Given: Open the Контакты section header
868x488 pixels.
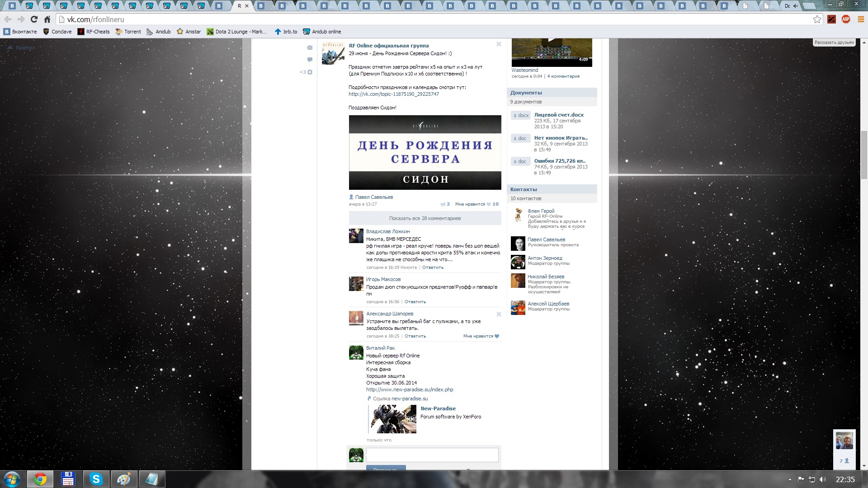Looking at the screenshot, I should (x=552, y=189).
